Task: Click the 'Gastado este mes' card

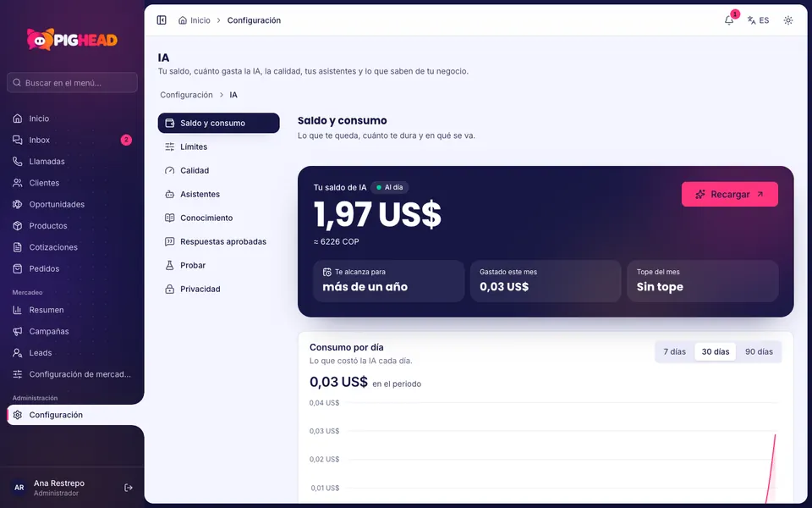Action: [546, 281]
